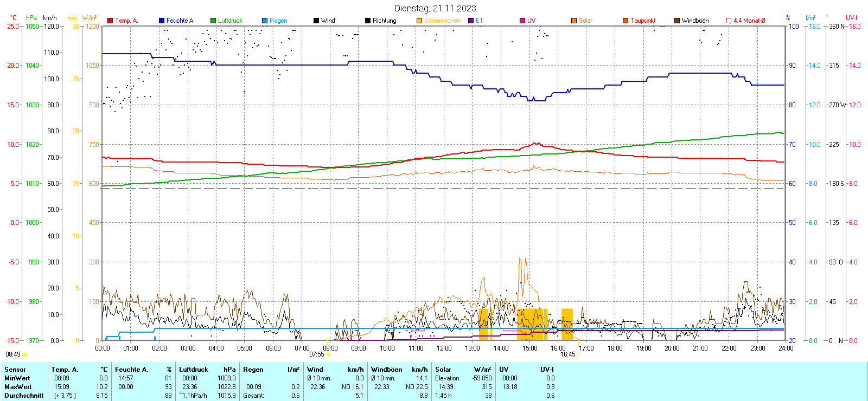Click the 12:00 time axis label
Screen dimensions: 868x401
coord(444,348)
